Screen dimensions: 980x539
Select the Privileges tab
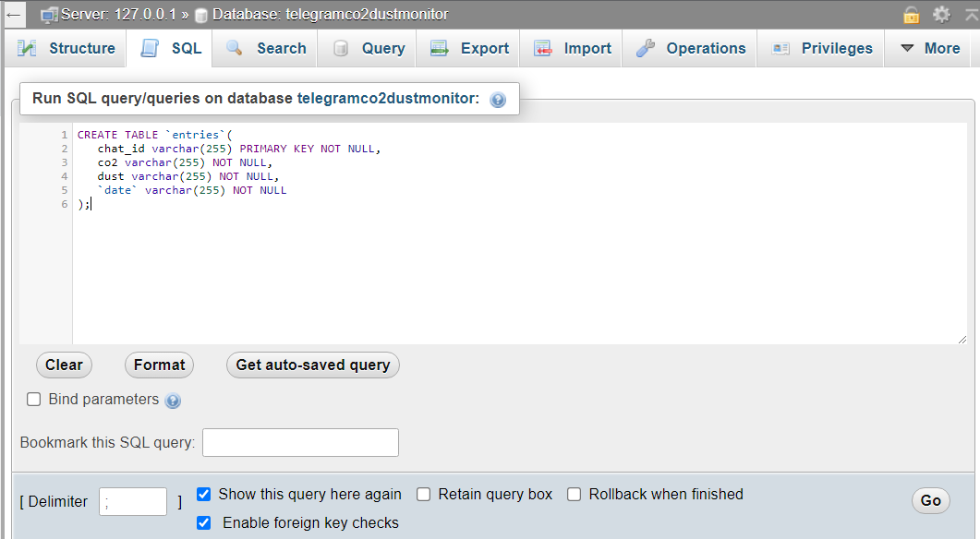coord(822,48)
